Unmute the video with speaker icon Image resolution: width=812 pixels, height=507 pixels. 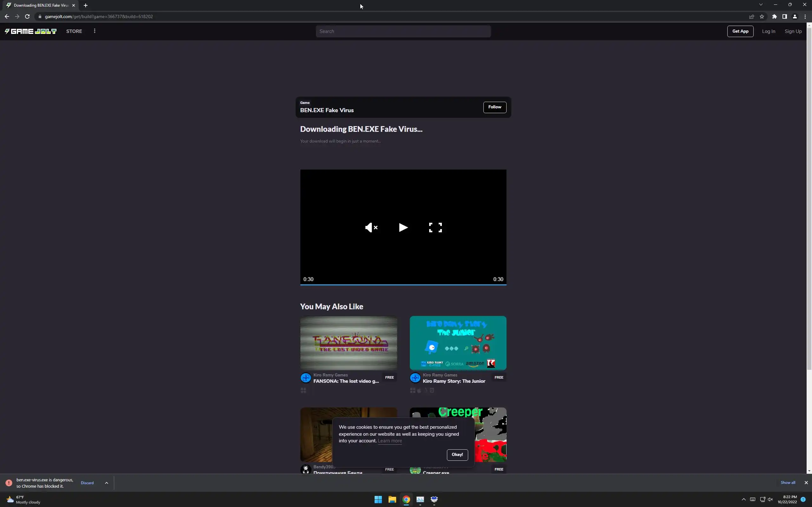371,228
